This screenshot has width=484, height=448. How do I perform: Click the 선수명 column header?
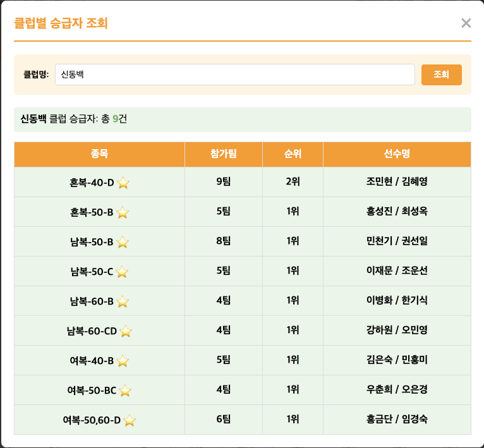pyautogui.click(x=397, y=154)
